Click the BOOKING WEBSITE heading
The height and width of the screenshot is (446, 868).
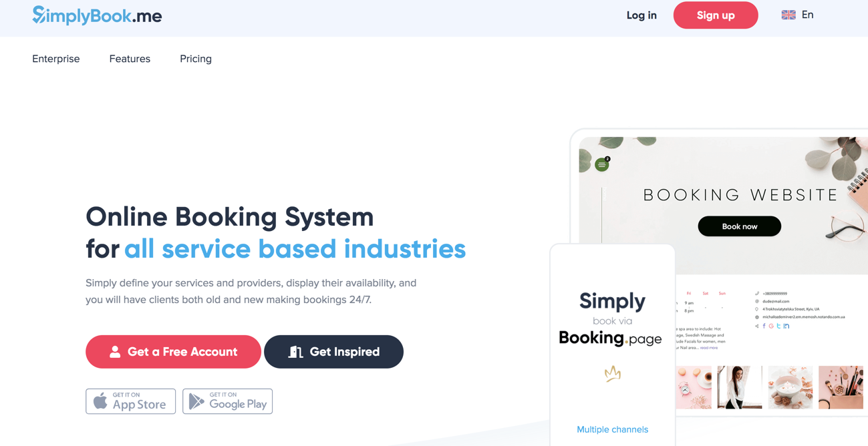[740, 195]
